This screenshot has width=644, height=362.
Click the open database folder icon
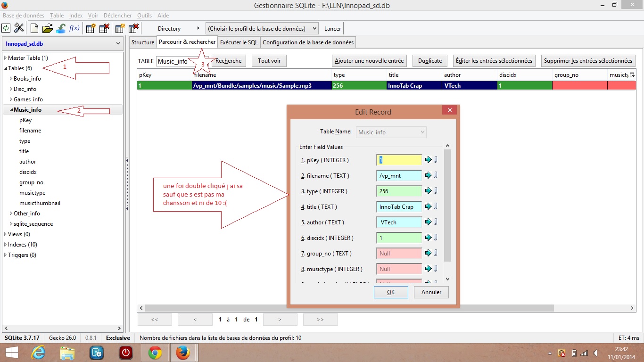pyautogui.click(x=47, y=28)
